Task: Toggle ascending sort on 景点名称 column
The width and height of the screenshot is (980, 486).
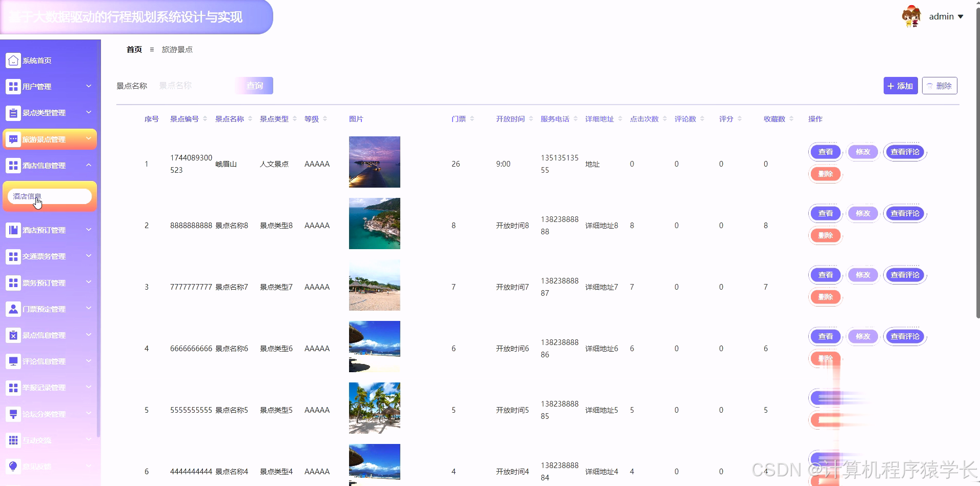Action: coord(250,116)
